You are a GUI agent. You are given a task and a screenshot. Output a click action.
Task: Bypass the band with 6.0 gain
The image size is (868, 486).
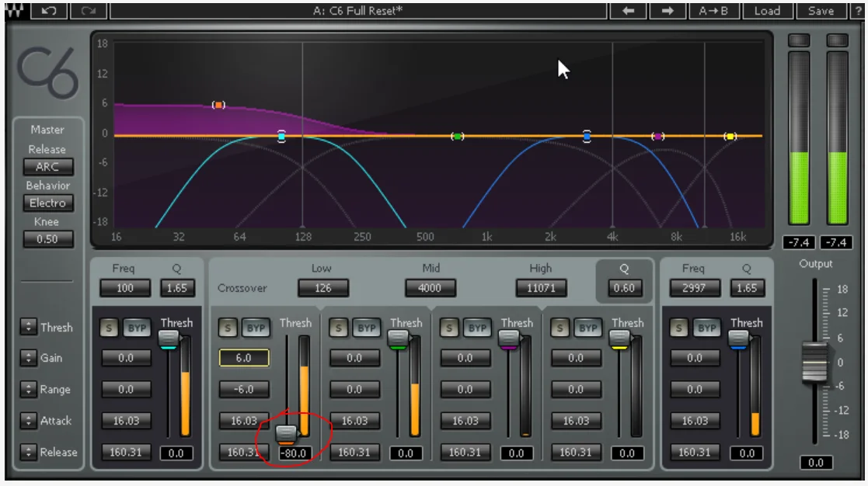(x=255, y=328)
